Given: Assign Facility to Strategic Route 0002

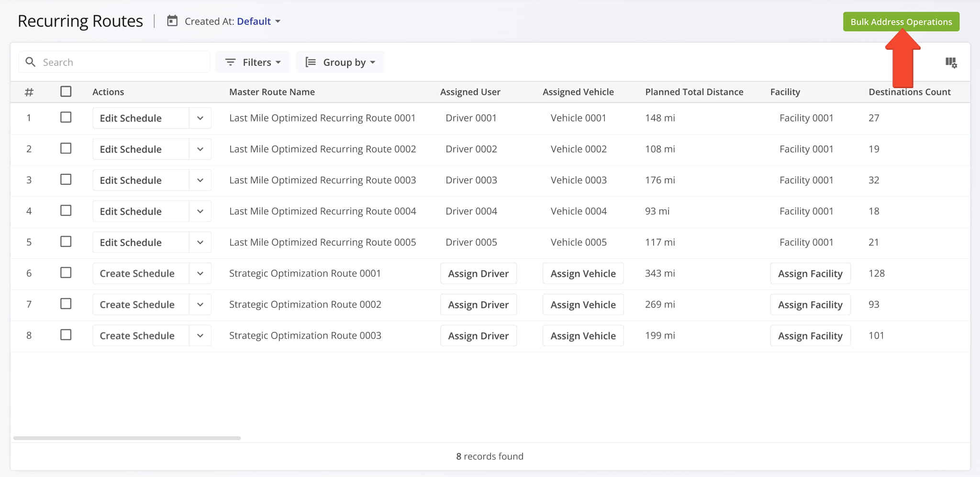Looking at the screenshot, I should point(810,305).
